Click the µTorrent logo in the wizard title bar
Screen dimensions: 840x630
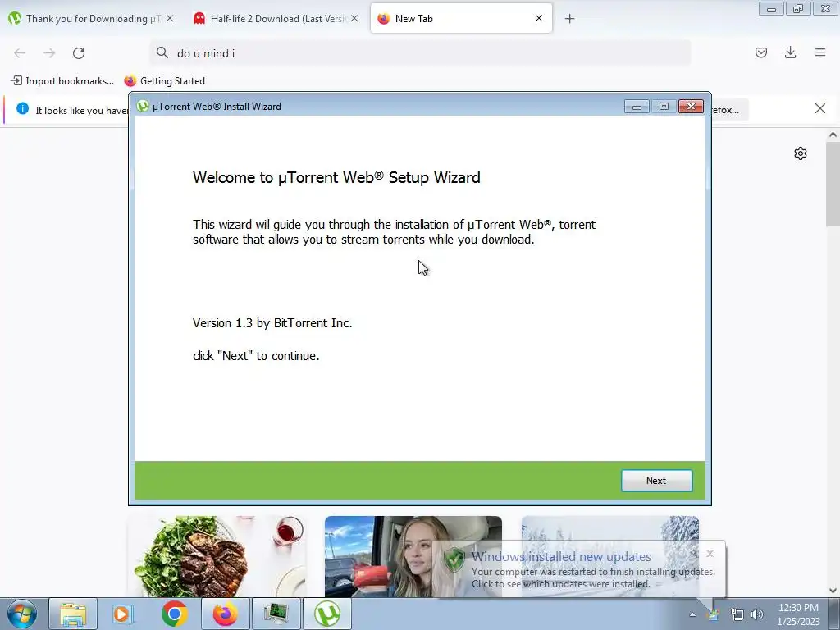click(x=143, y=106)
